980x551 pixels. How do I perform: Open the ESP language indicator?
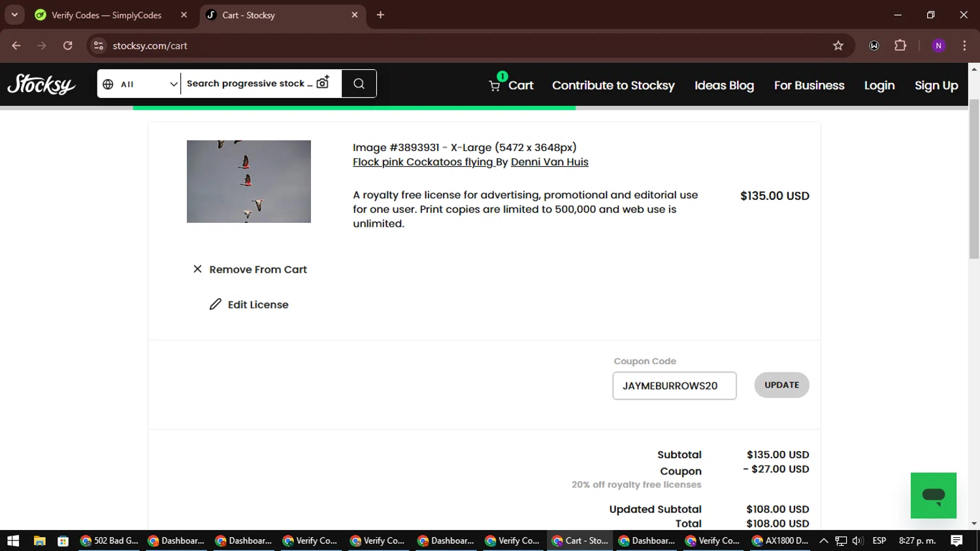tap(879, 541)
